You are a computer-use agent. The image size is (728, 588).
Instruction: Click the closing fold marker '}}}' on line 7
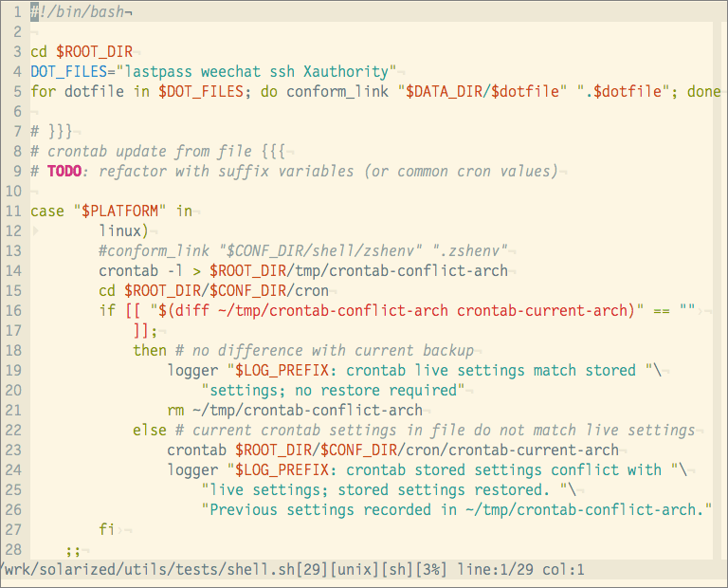tap(60, 132)
